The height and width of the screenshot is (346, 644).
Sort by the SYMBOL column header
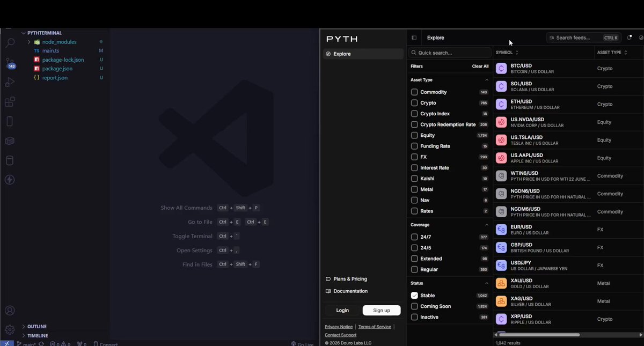click(x=507, y=53)
